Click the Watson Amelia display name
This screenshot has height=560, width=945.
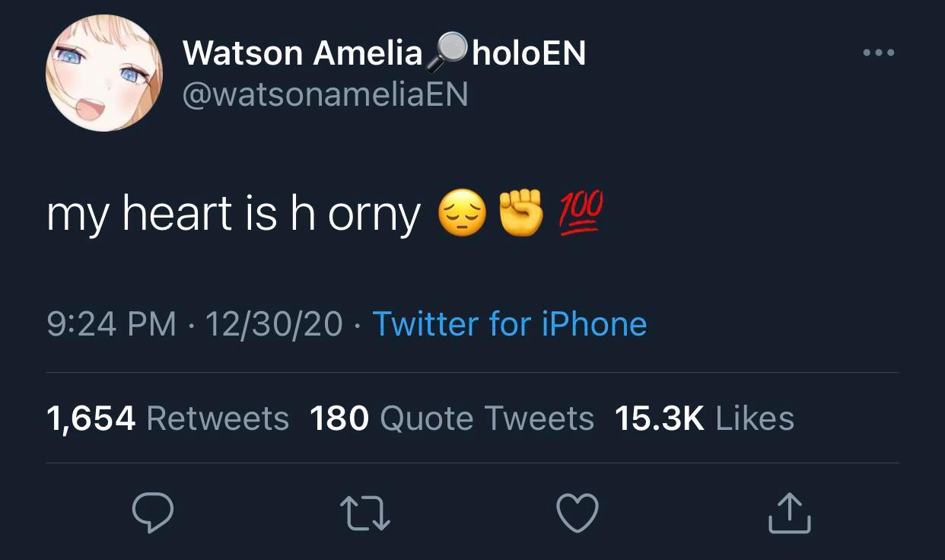302,53
